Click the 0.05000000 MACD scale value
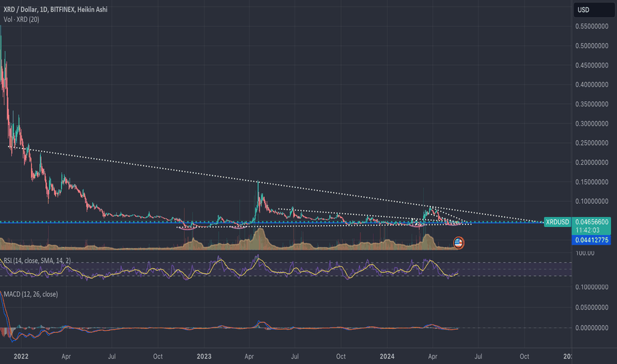617x364 pixels. pyautogui.click(x=592, y=307)
